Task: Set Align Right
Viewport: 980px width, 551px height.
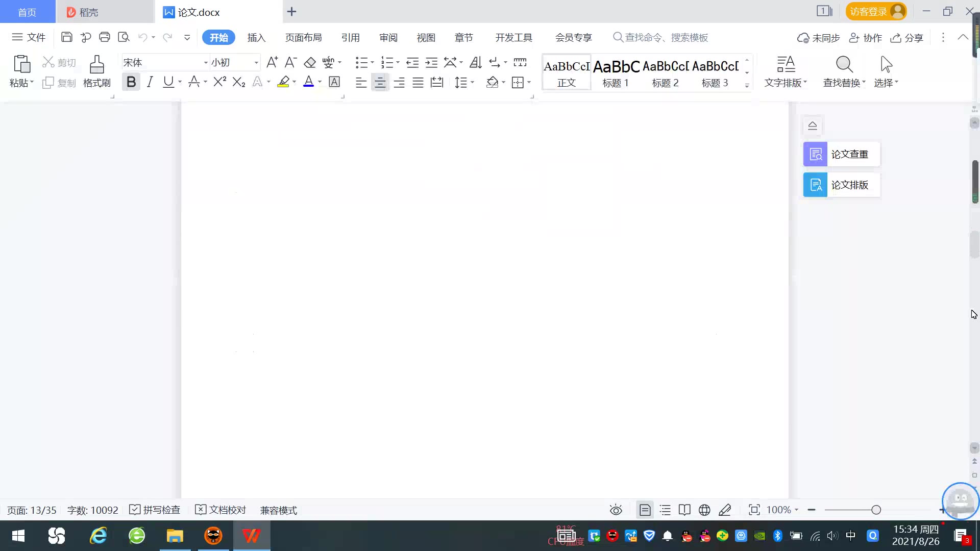Action: click(x=399, y=82)
